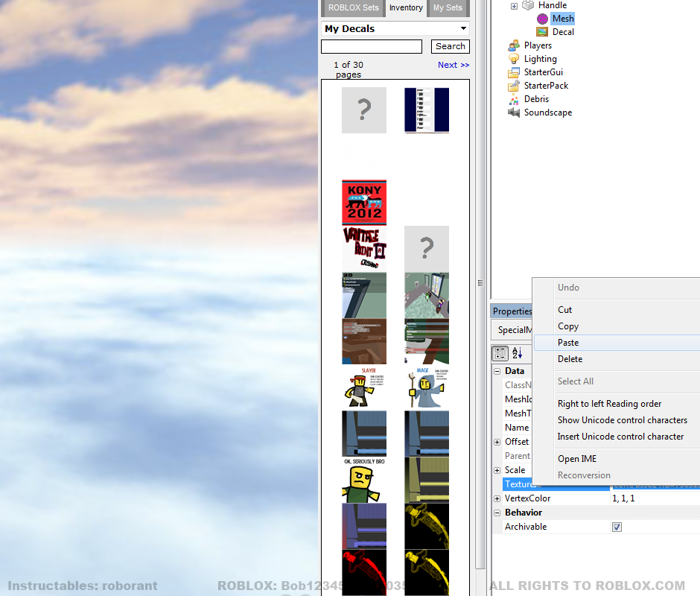Click the Decal picture icon
The height and width of the screenshot is (596, 700).
pyautogui.click(x=542, y=32)
